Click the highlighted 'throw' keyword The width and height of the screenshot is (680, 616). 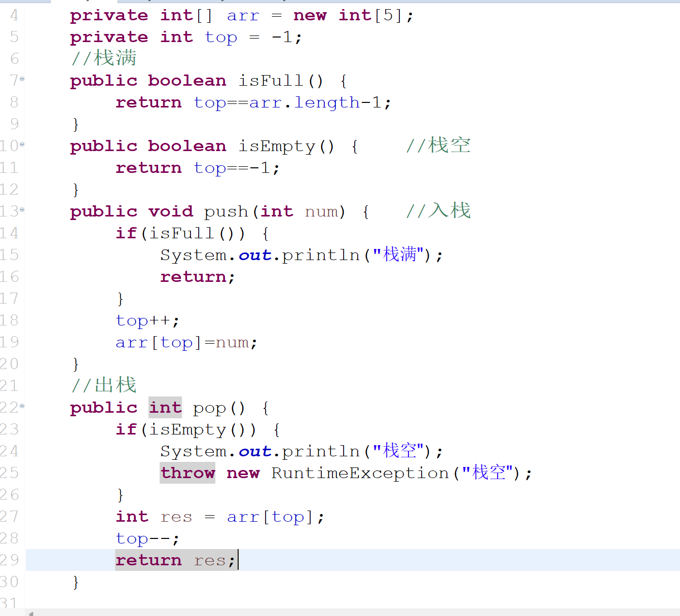point(187,473)
